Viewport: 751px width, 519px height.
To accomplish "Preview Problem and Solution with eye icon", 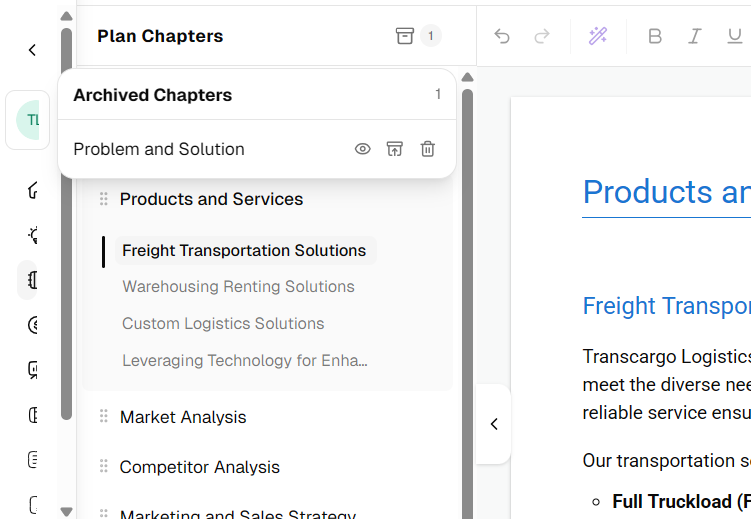I will coord(363,149).
